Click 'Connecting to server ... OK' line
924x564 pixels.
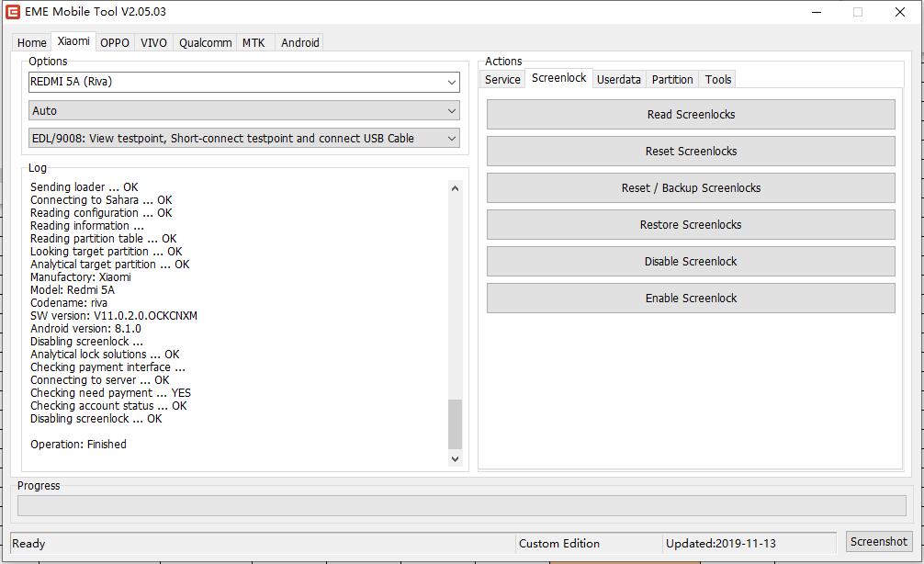(x=99, y=380)
